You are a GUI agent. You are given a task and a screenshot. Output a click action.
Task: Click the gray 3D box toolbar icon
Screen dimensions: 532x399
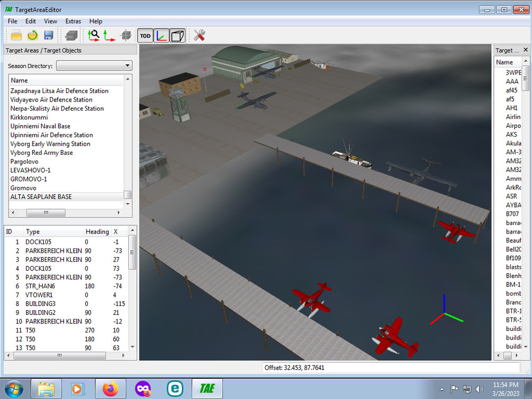click(71, 35)
